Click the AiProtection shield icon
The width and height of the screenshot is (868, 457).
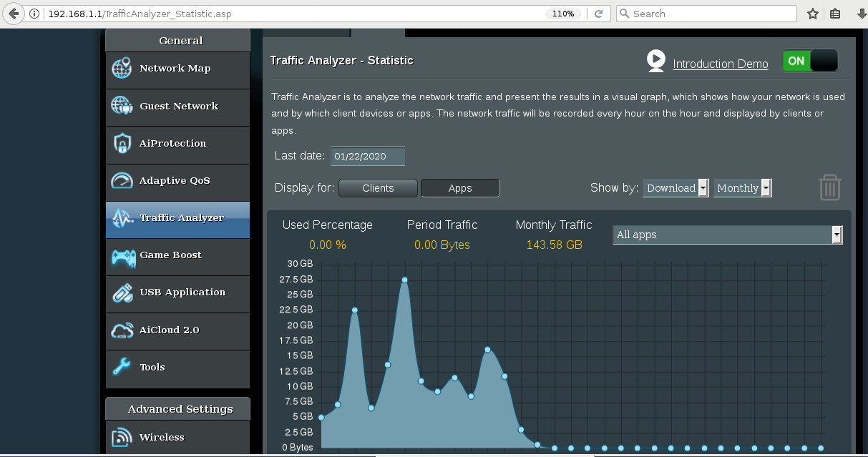coord(122,143)
